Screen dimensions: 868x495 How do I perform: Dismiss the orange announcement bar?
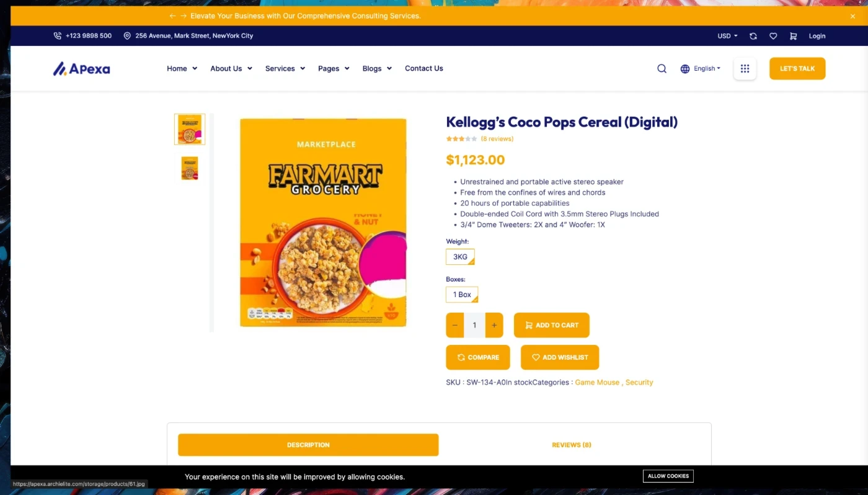tap(852, 16)
